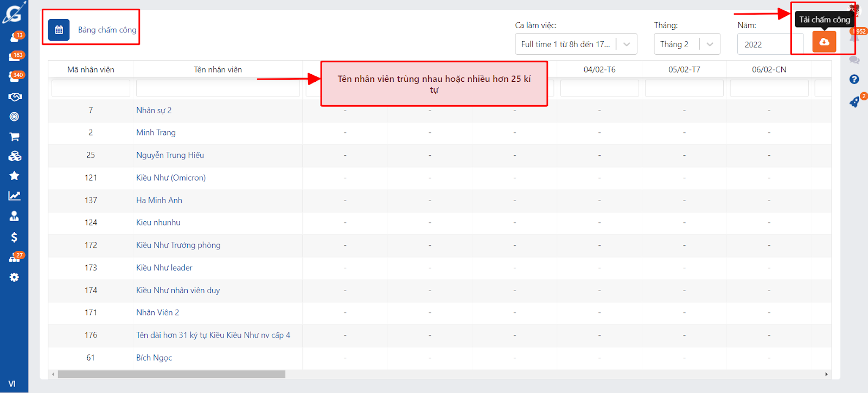Open employee Nguyễn Trung Hiếu
Screen dimensions: 868x393
[170, 155]
